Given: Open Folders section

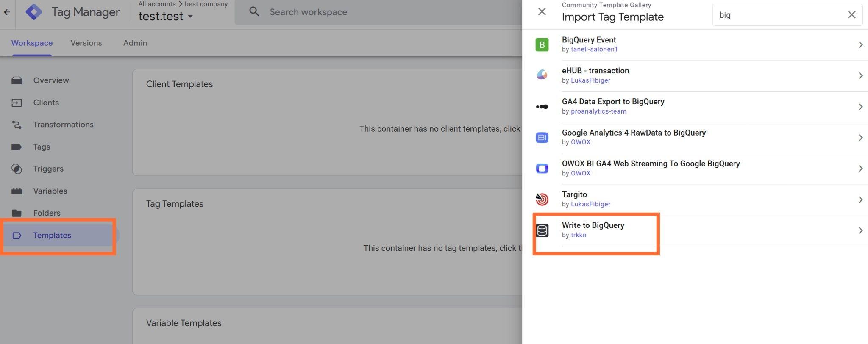Looking at the screenshot, I should pyautogui.click(x=47, y=213).
